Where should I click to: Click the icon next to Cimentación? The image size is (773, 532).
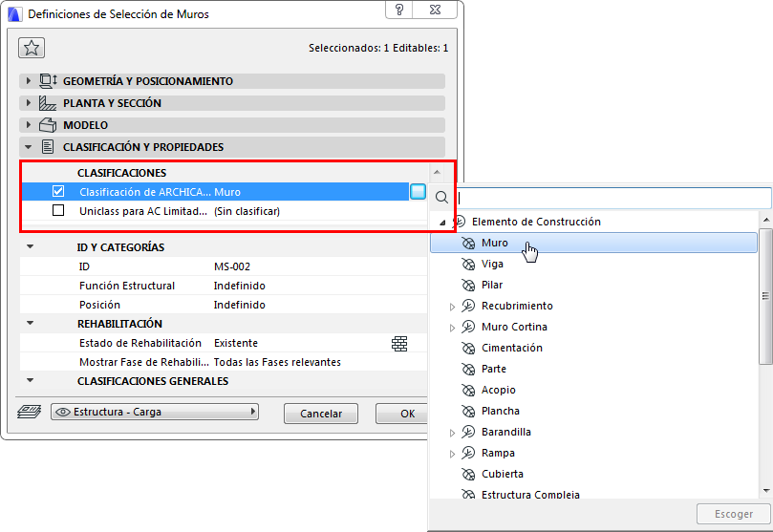pyautogui.click(x=468, y=349)
